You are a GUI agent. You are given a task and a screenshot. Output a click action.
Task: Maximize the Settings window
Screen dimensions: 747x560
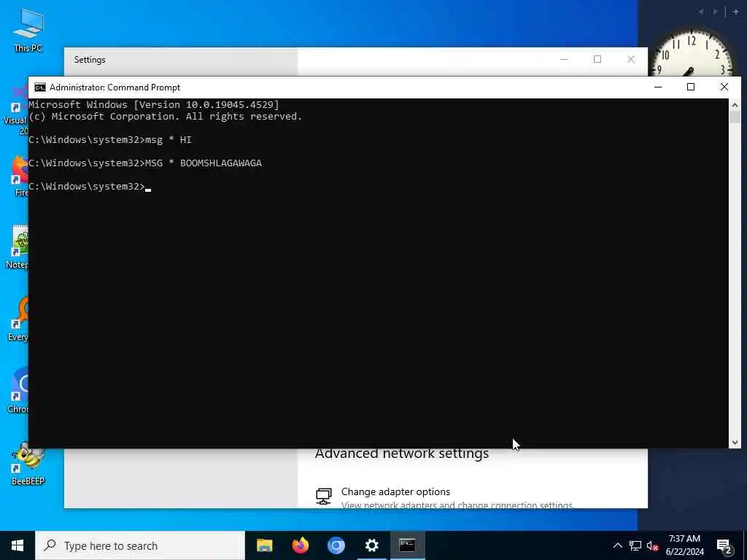point(597,60)
